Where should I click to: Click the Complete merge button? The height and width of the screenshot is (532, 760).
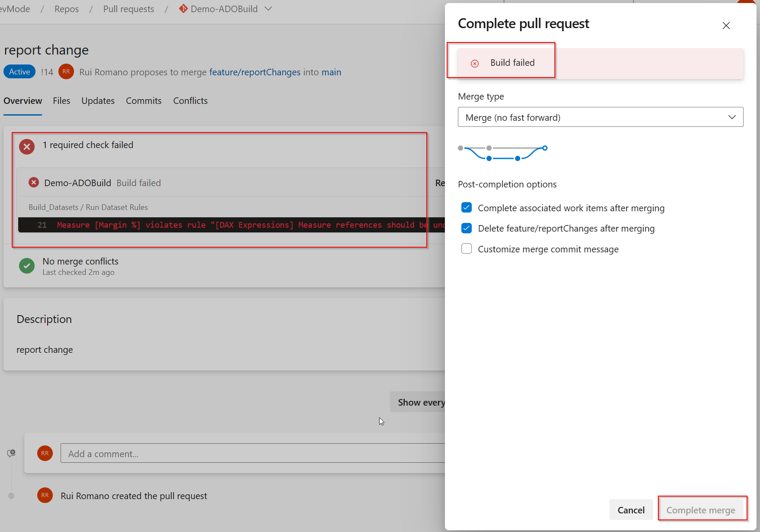point(702,510)
